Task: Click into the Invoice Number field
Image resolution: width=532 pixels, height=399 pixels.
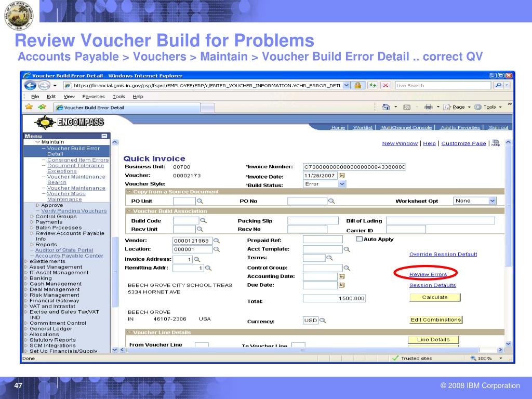Action: [354, 167]
